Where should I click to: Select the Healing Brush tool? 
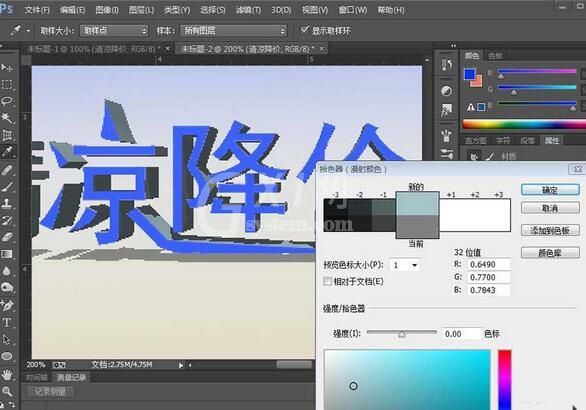(7, 170)
